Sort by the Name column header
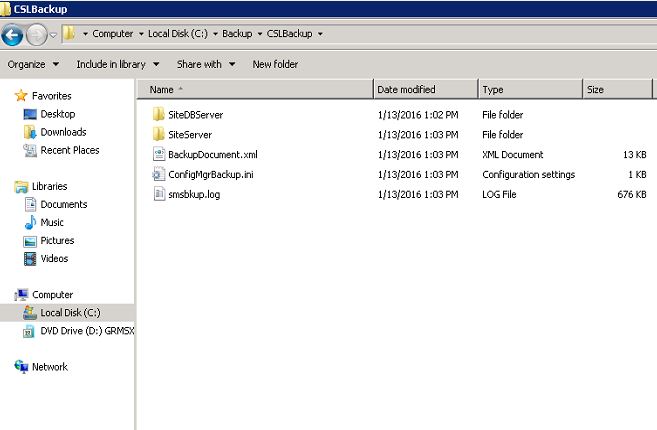 point(162,90)
